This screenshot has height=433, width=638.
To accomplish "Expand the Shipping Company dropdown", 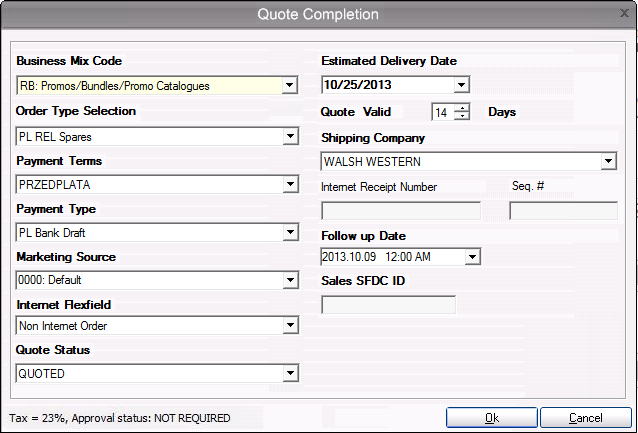I will pyautogui.click(x=608, y=161).
